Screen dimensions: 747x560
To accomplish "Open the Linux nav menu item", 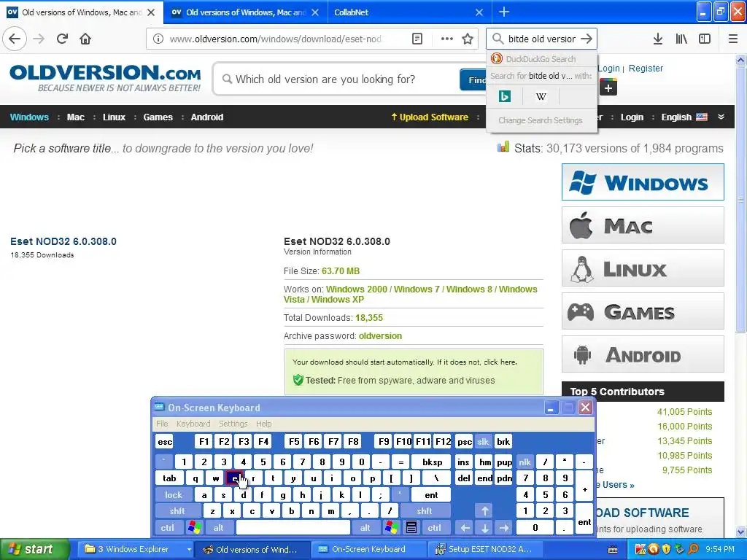I will pyautogui.click(x=114, y=117).
